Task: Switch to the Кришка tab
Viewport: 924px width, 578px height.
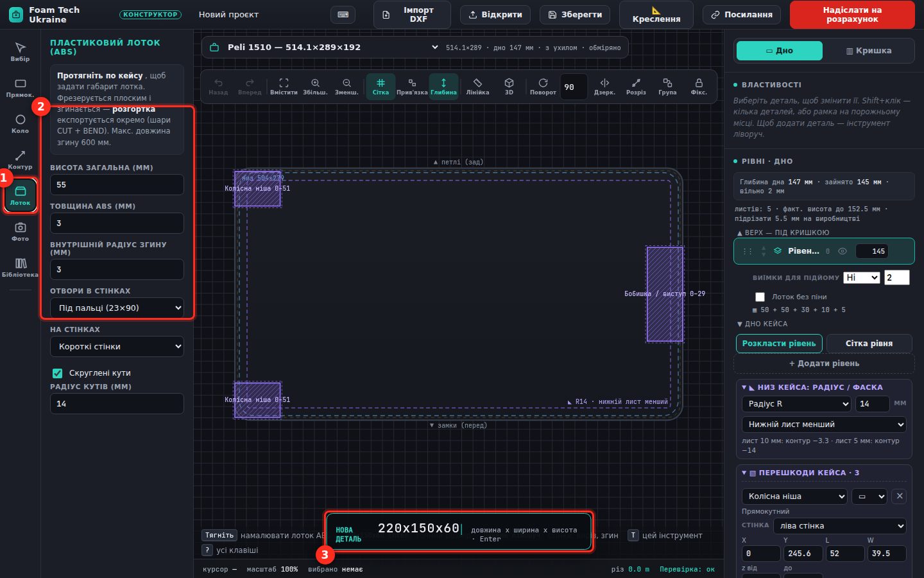Action: point(869,51)
